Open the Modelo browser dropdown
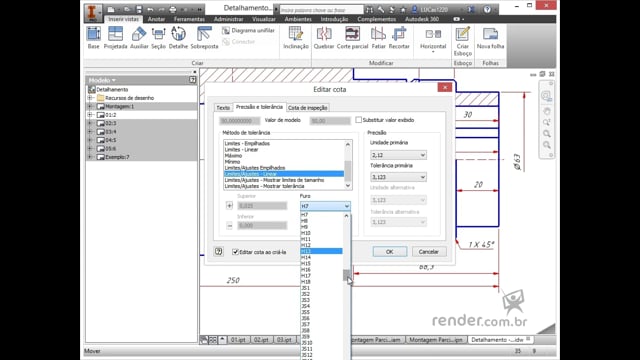Screen dimensions: 640x360 click(102, 80)
